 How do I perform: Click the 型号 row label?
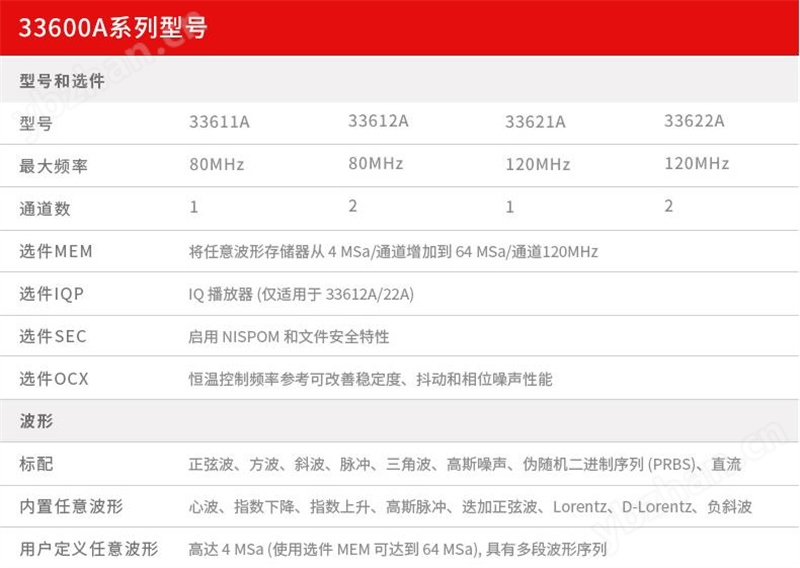[36, 123]
